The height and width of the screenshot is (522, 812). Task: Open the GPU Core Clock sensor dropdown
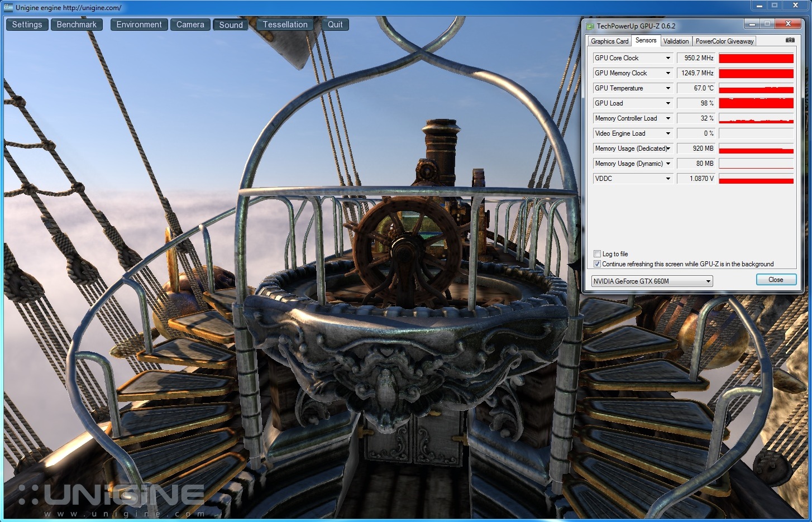pos(668,58)
